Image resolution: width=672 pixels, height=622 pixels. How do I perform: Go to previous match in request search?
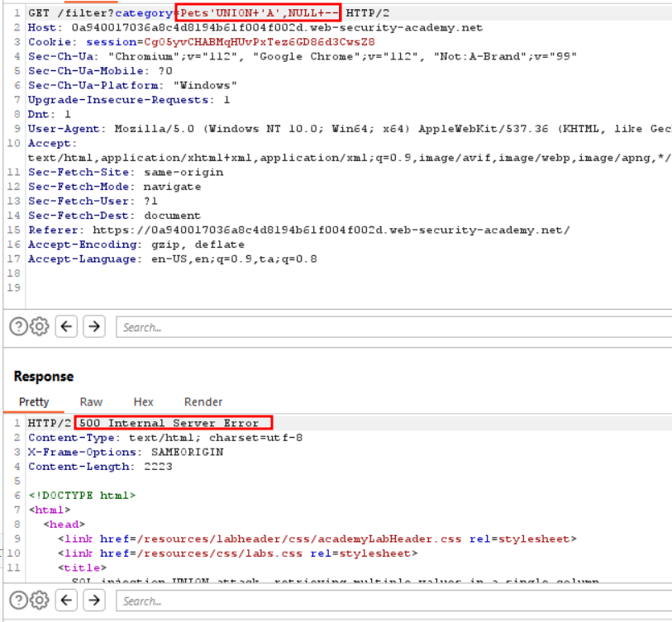[x=66, y=327]
